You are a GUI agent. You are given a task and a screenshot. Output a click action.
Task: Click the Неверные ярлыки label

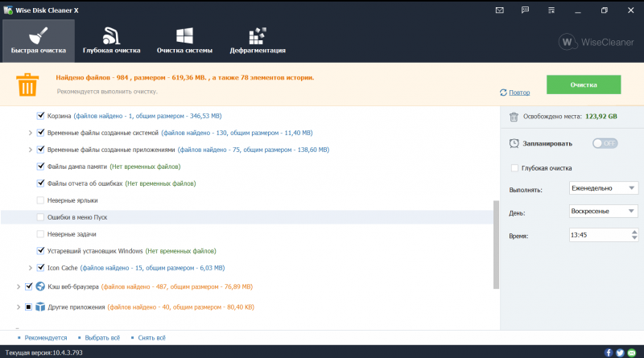tap(72, 200)
